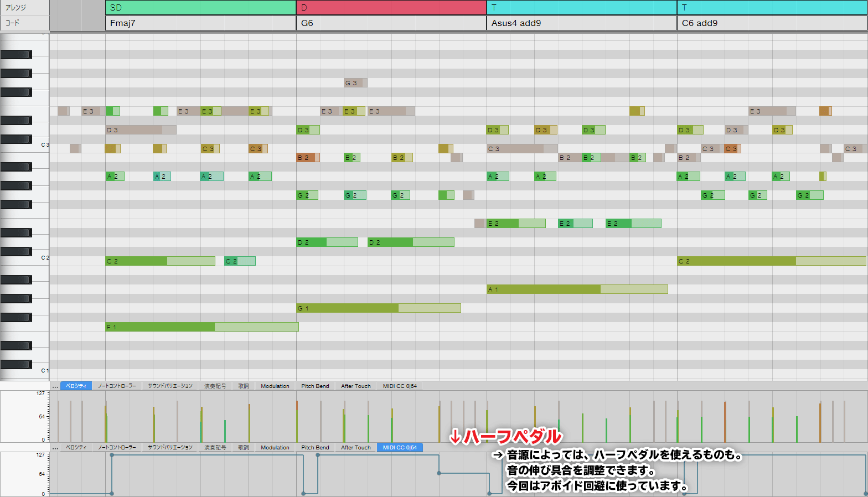Select the long A 1 bass note
Viewport: 868px width, 497px height.
577,289
